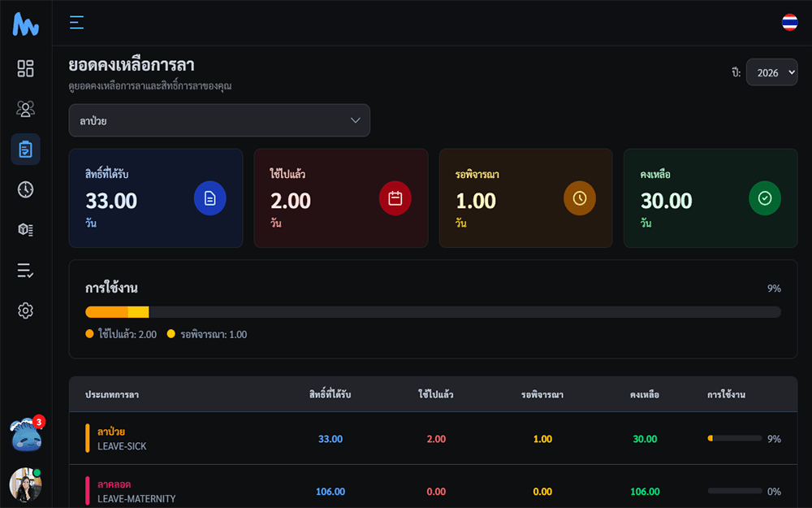Select the payroll package icon in sidebar

tap(25, 229)
